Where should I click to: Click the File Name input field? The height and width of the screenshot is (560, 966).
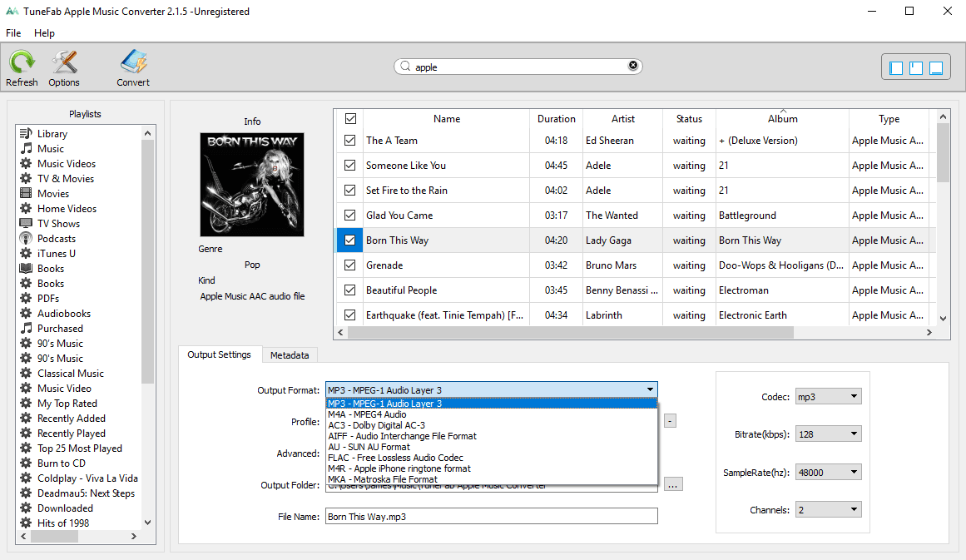(x=492, y=516)
